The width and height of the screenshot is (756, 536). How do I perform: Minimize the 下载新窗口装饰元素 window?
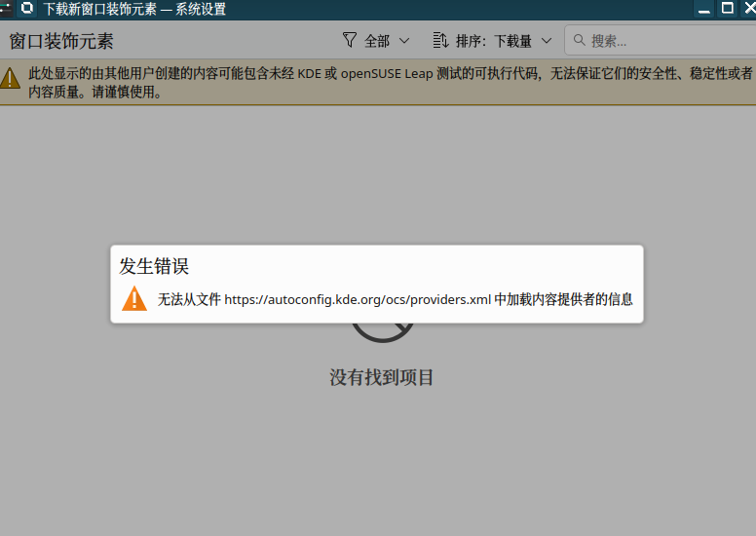702,9
